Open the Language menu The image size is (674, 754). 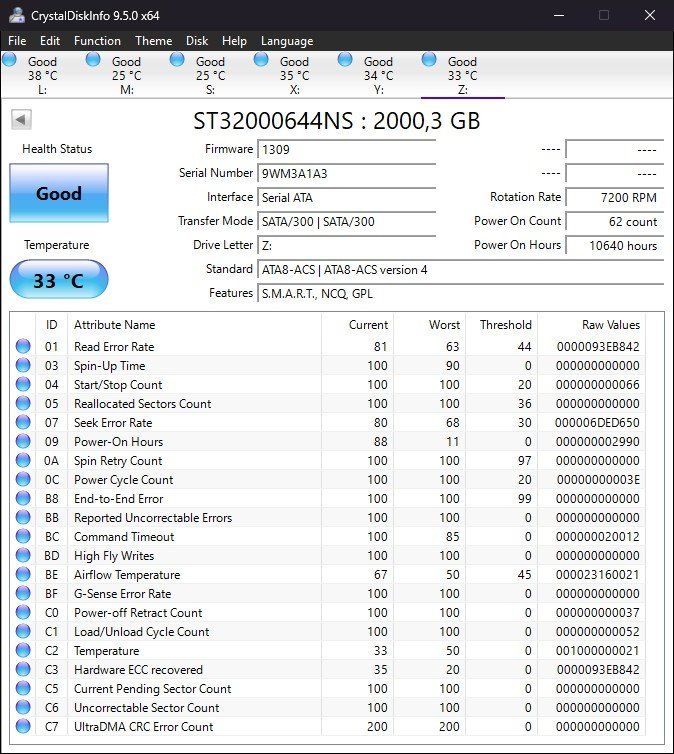coord(287,41)
